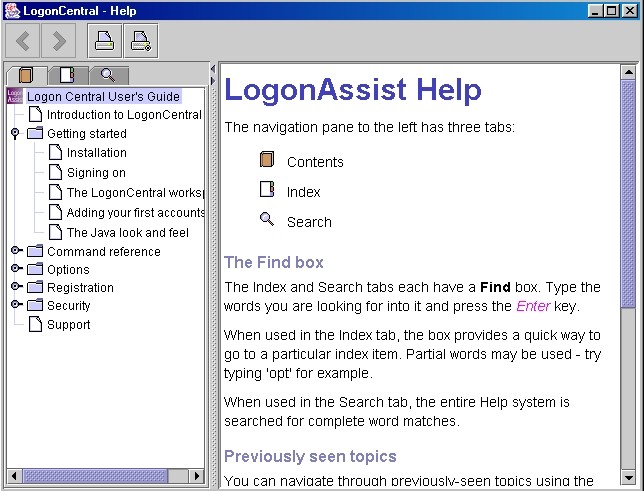Click the down arrow of the content scrollbar

(x=628, y=477)
